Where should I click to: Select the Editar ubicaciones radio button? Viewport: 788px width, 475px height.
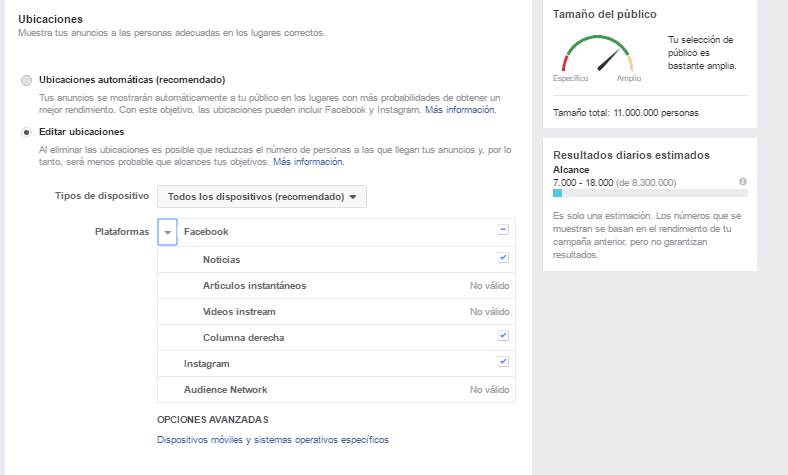pos(26,132)
